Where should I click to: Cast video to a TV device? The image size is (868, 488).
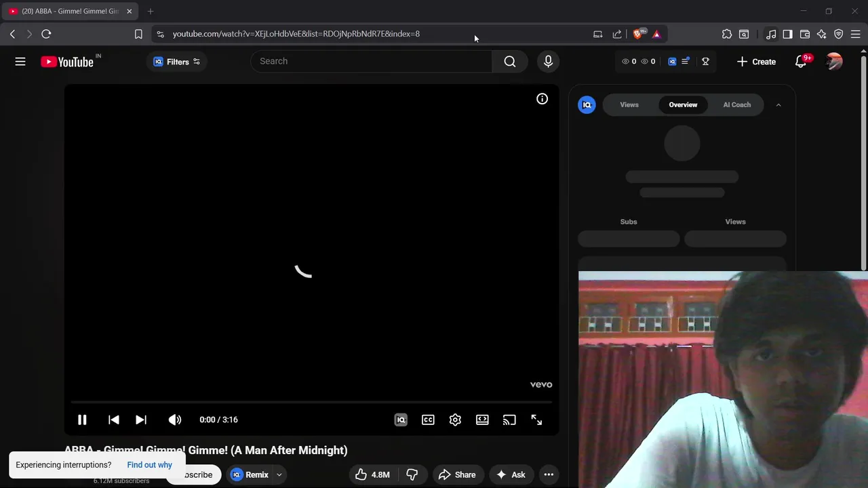tap(509, 420)
